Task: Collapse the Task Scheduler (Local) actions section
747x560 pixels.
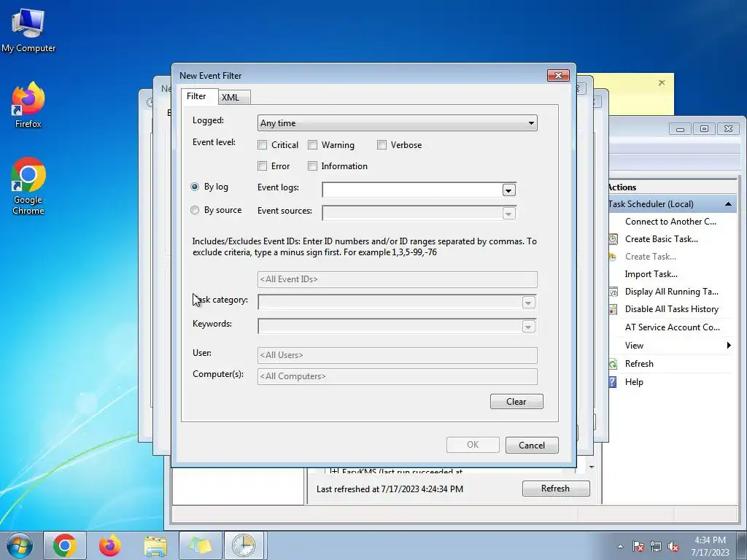Action: click(728, 204)
